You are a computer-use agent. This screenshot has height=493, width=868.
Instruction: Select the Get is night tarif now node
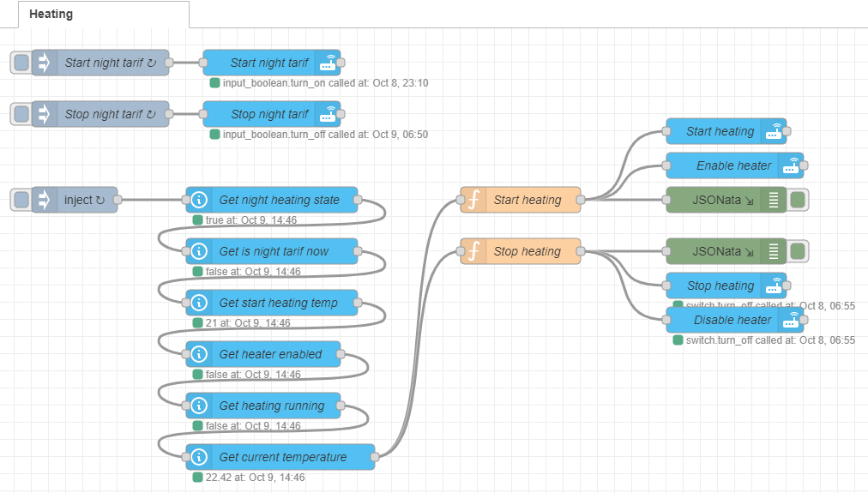coord(272,251)
